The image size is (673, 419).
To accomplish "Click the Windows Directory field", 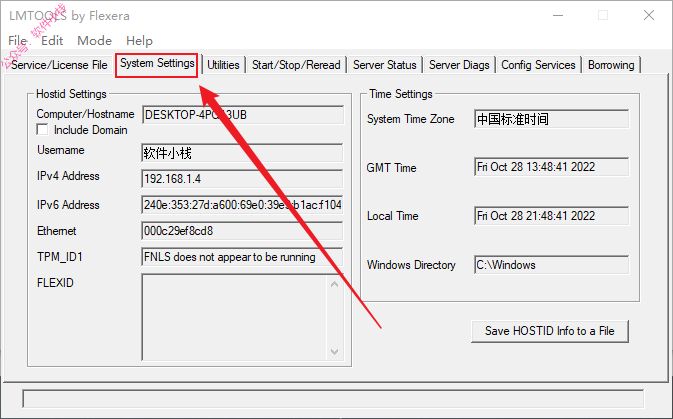I will pos(552,265).
